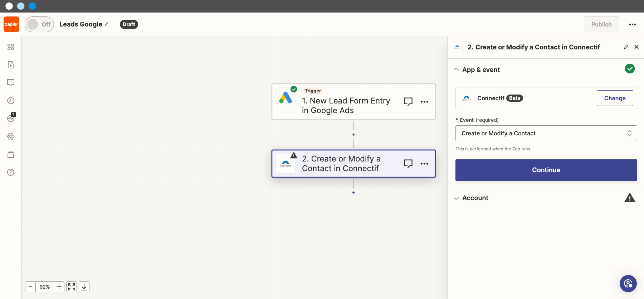Rename the step with the panel pencil icon
Image resolution: width=644 pixels, height=299 pixels.
[626, 47]
